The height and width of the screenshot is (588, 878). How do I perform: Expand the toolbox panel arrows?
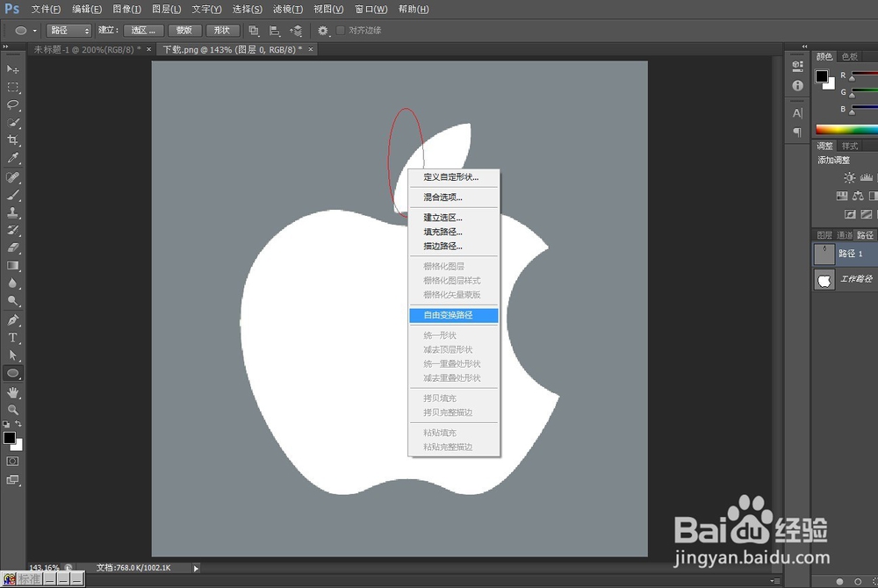(x=5, y=47)
